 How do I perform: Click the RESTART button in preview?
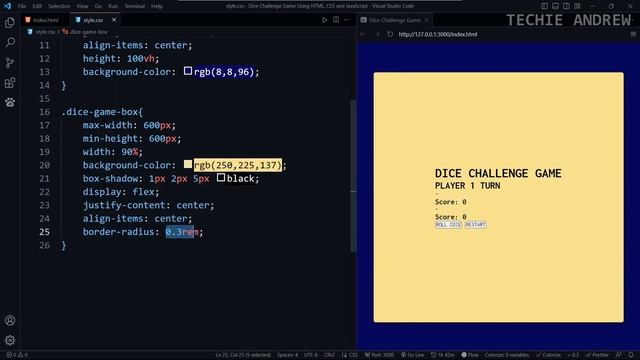(x=476, y=225)
